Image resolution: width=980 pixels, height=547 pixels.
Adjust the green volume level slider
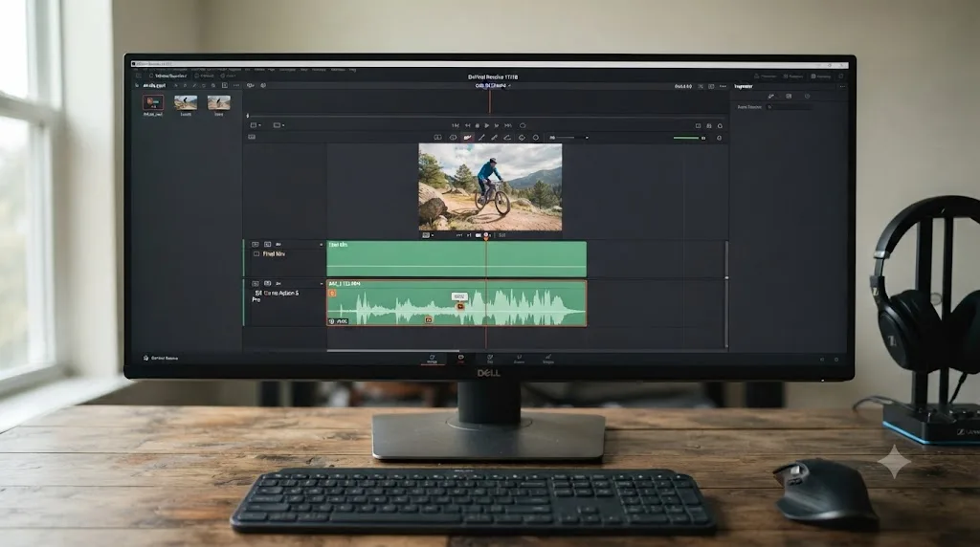pyautogui.click(x=685, y=138)
